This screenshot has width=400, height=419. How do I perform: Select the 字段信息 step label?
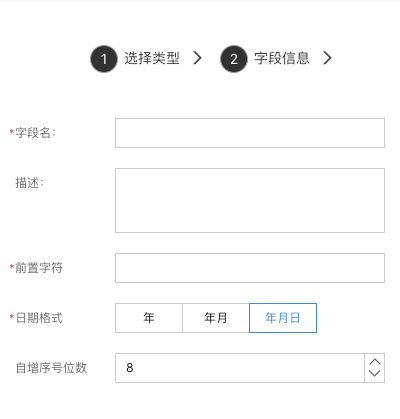pyautogui.click(x=282, y=58)
